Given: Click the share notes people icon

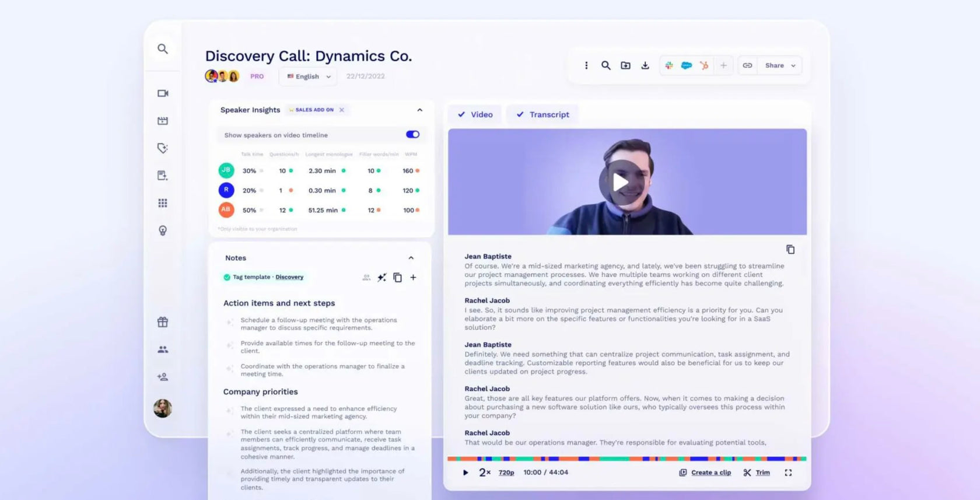Looking at the screenshot, I should click(x=366, y=278).
